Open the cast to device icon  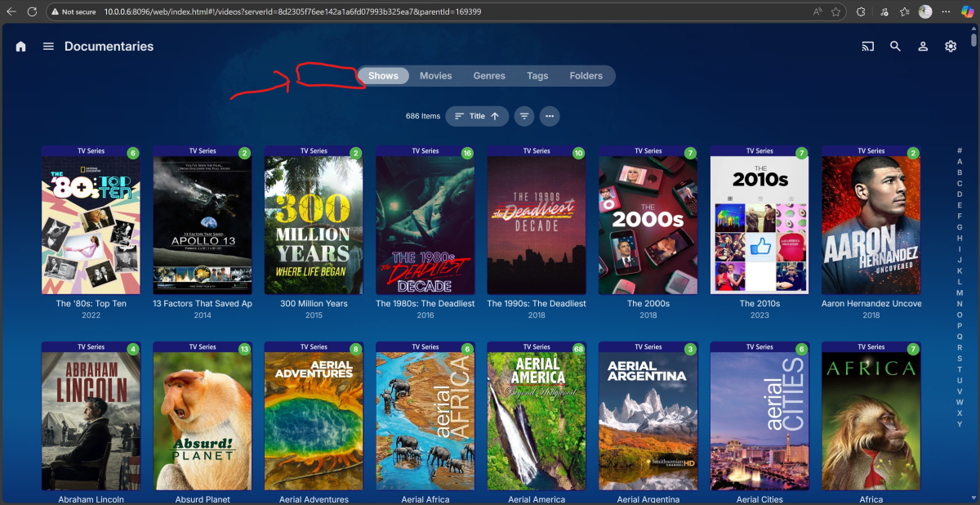(868, 47)
